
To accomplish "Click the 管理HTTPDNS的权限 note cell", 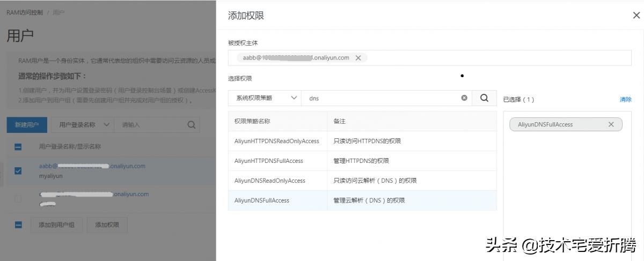I will 361,161.
